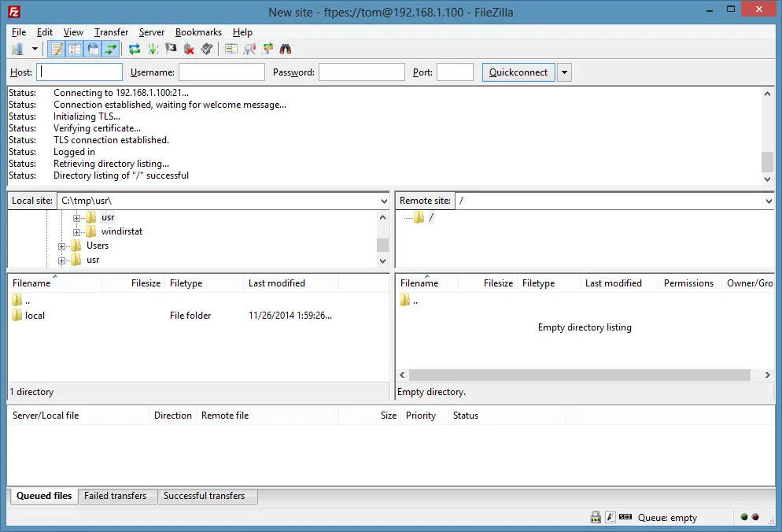Toggle the message log display

pos(57,49)
